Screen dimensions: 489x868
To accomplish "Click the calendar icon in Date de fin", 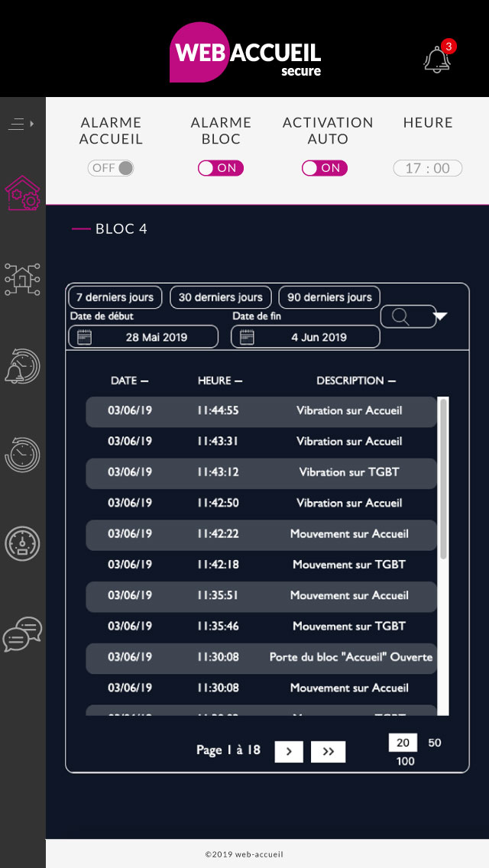I will pos(247,337).
